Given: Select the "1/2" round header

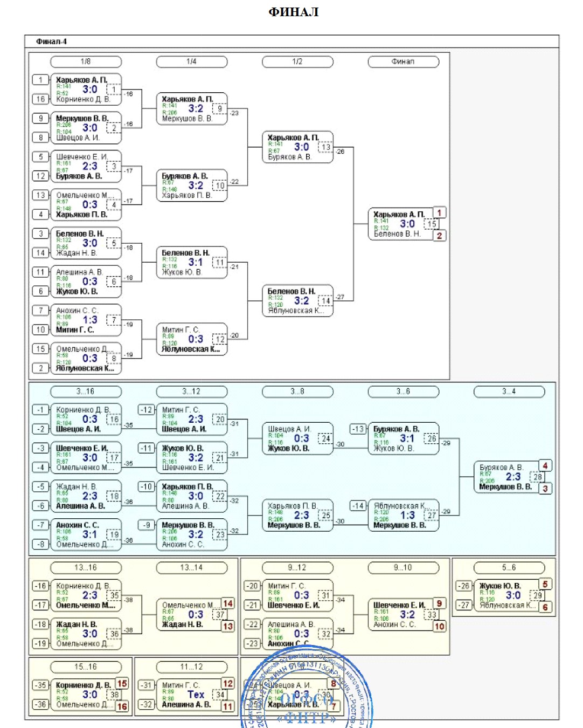Looking at the screenshot, I should click(297, 62).
